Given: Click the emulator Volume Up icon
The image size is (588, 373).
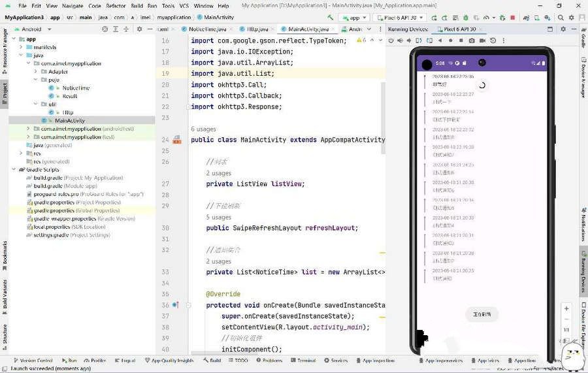Looking at the screenshot, I should click(x=400, y=41).
